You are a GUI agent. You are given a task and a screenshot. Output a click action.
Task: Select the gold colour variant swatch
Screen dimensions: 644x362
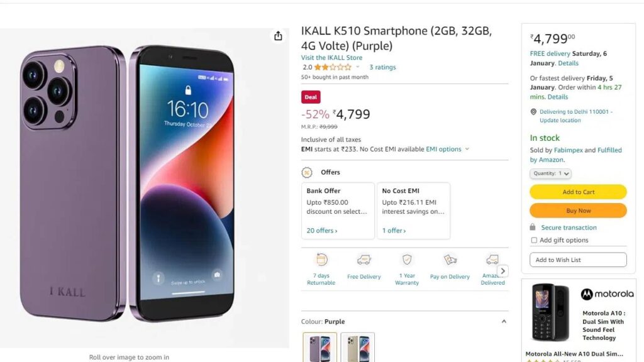click(x=358, y=347)
